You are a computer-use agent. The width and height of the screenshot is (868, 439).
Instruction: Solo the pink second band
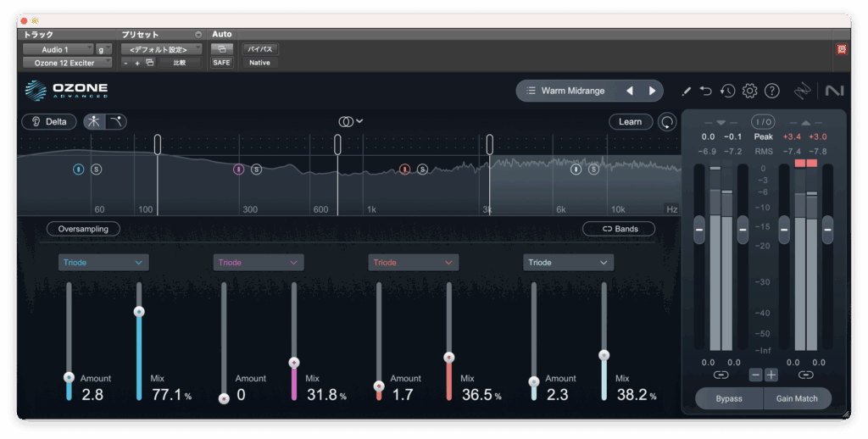tap(256, 169)
